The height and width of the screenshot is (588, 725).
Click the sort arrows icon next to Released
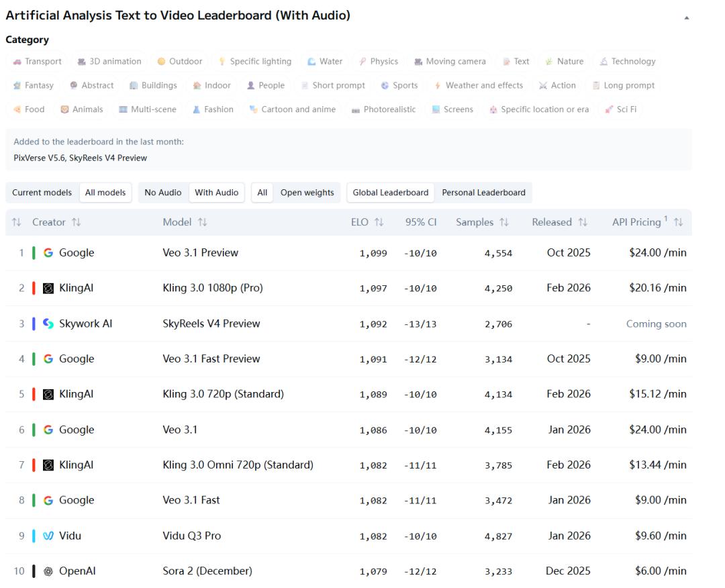click(x=583, y=222)
